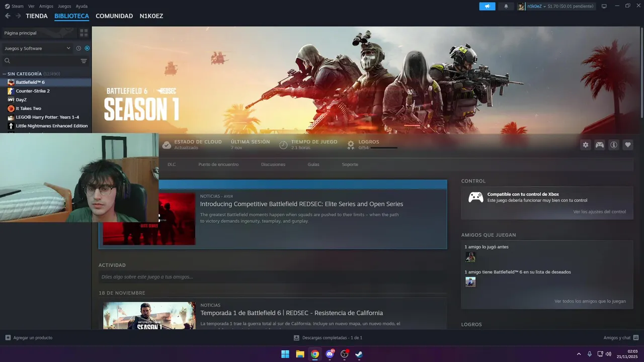
Task: Go back with the left arrow
Action: [8, 16]
